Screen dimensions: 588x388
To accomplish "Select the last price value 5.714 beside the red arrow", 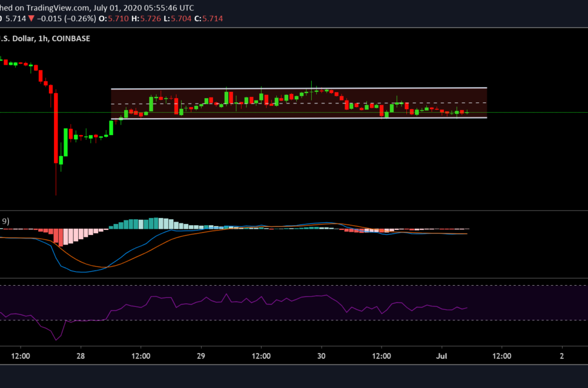I will coord(15,18).
